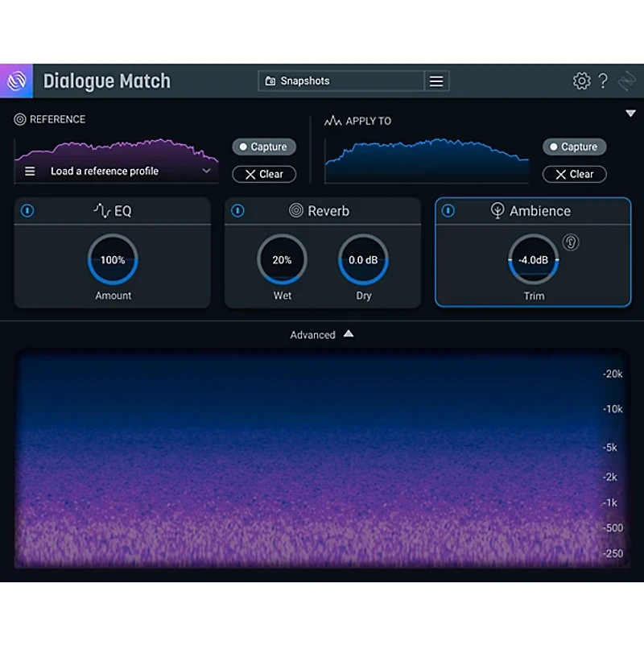Click the Reverb concentric circles icon

point(298,211)
